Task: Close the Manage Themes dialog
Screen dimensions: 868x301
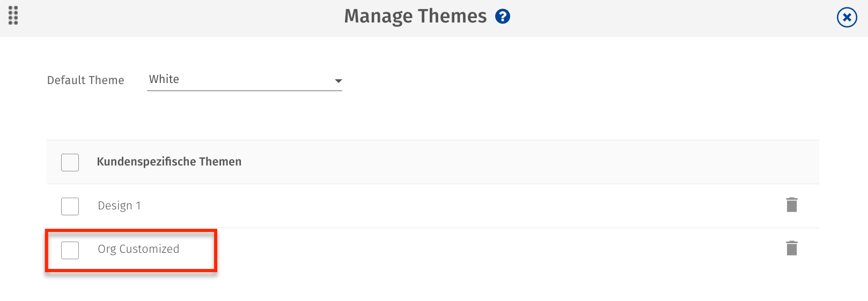Action: (847, 18)
